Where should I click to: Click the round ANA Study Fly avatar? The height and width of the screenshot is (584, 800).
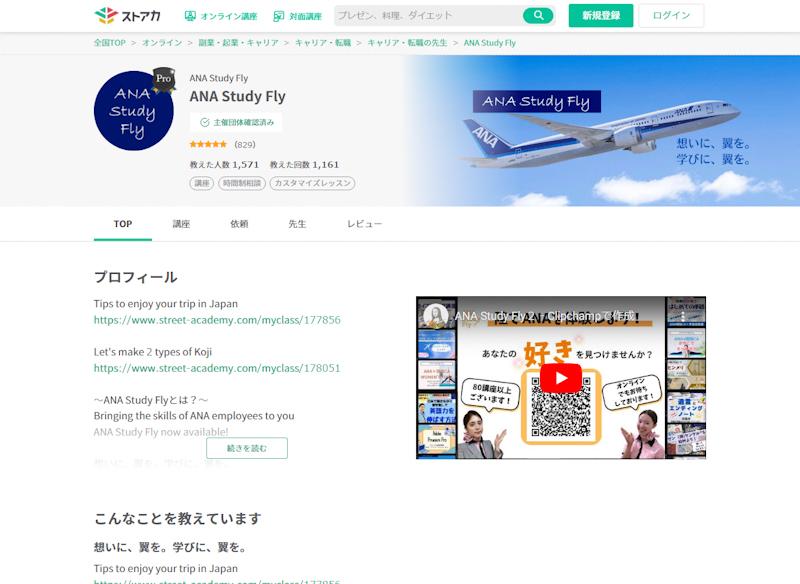point(134,111)
